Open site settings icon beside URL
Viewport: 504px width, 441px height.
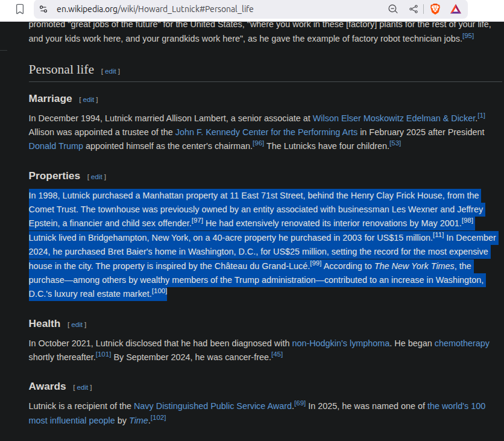(43, 9)
